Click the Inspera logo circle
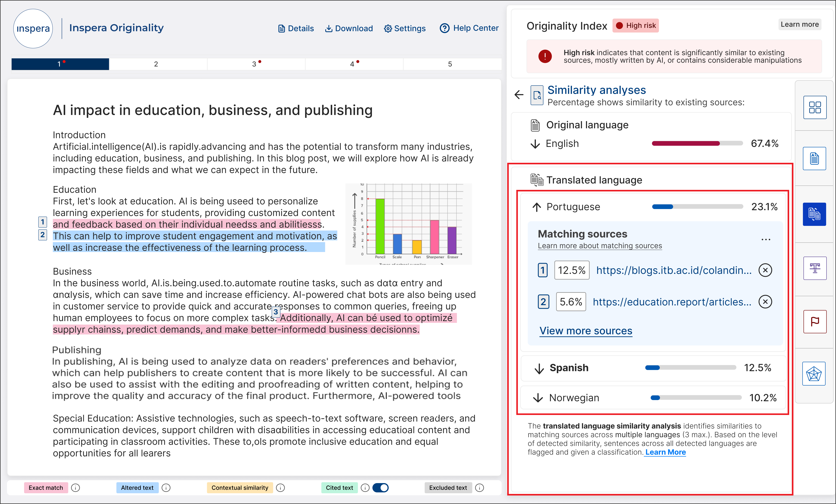This screenshot has height=504, width=836. (33, 28)
